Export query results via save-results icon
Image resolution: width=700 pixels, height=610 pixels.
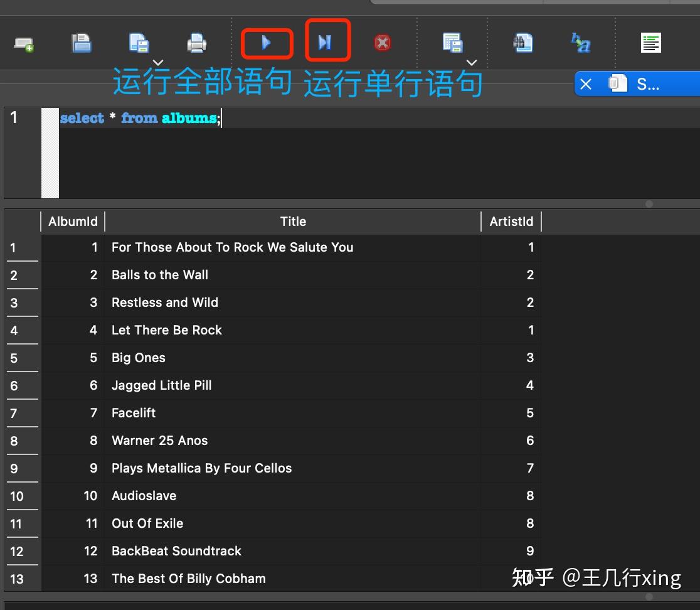pyautogui.click(x=453, y=43)
